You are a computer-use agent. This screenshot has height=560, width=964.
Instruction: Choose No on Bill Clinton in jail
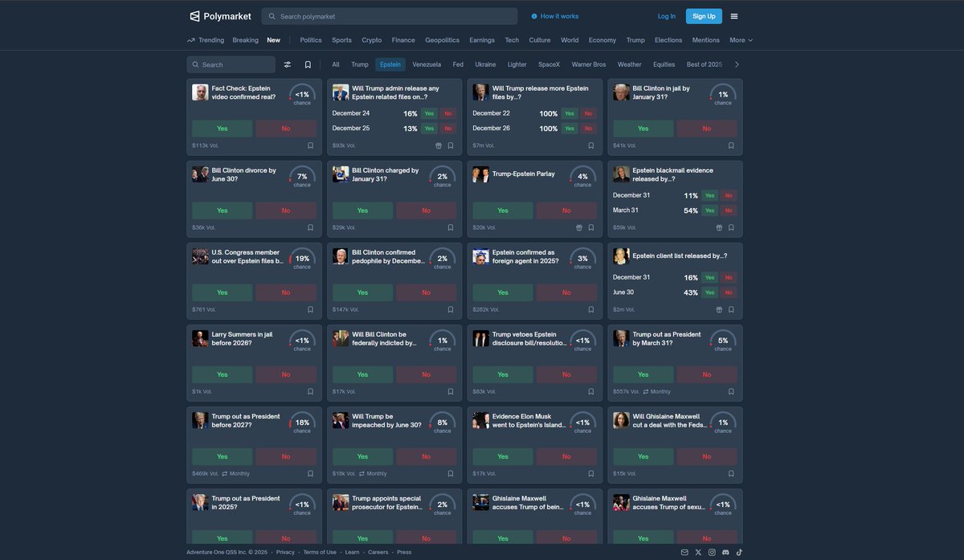click(x=707, y=129)
